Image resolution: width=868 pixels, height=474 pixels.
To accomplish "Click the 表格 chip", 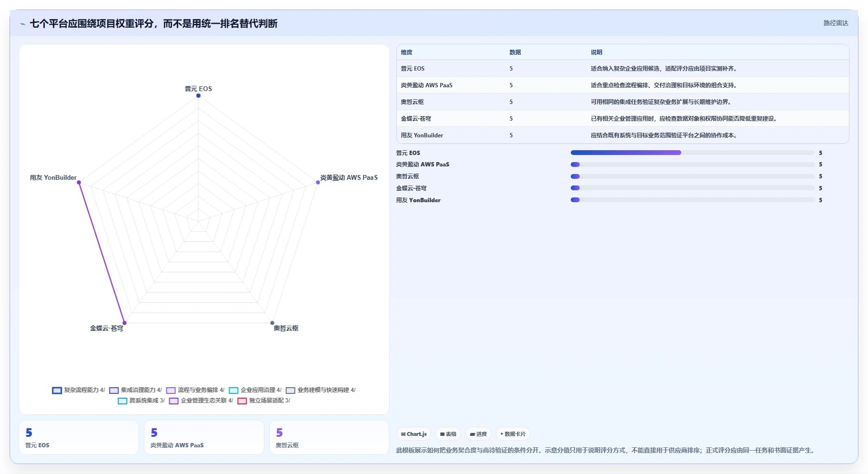I will click(x=448, y=434).
